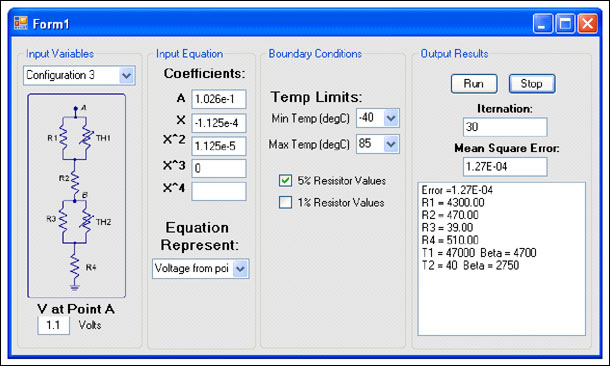
Task: Click the X^3 coefficient field
Action: coord(219,168)
